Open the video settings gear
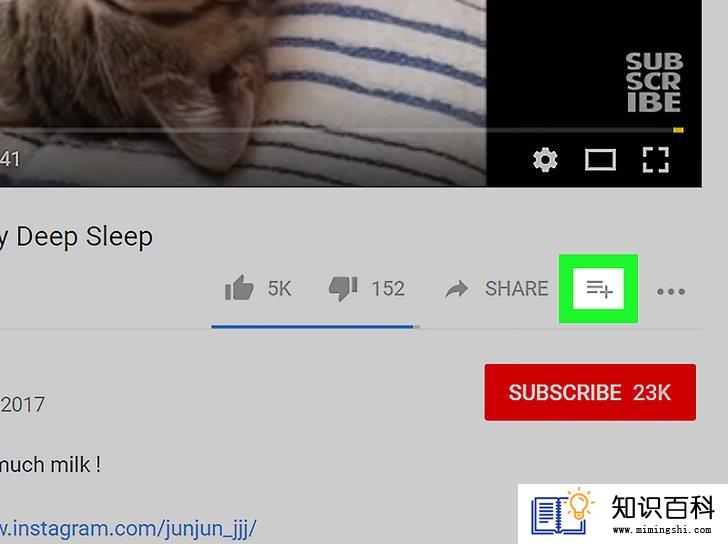The width and height of the screenshot is (728, 544). (545, 160)
